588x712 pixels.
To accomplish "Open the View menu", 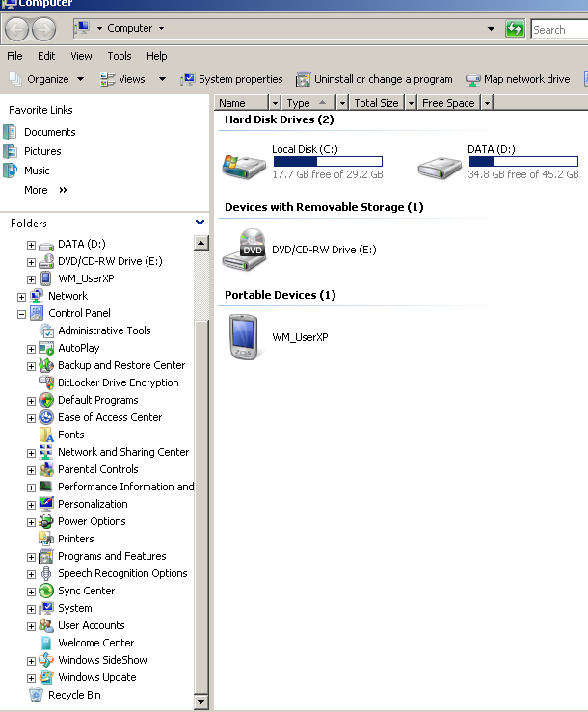I will tap(81, 56).
